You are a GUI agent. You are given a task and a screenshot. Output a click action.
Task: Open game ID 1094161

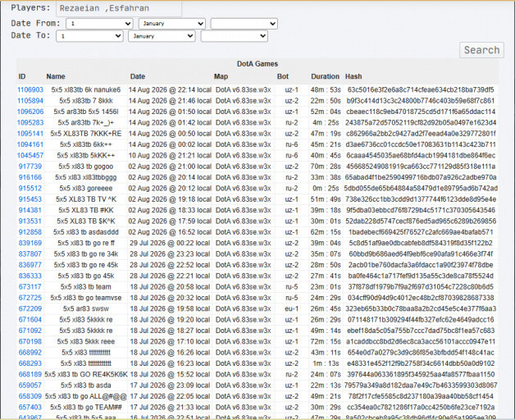pyautogui.click(x=30, y=144)
